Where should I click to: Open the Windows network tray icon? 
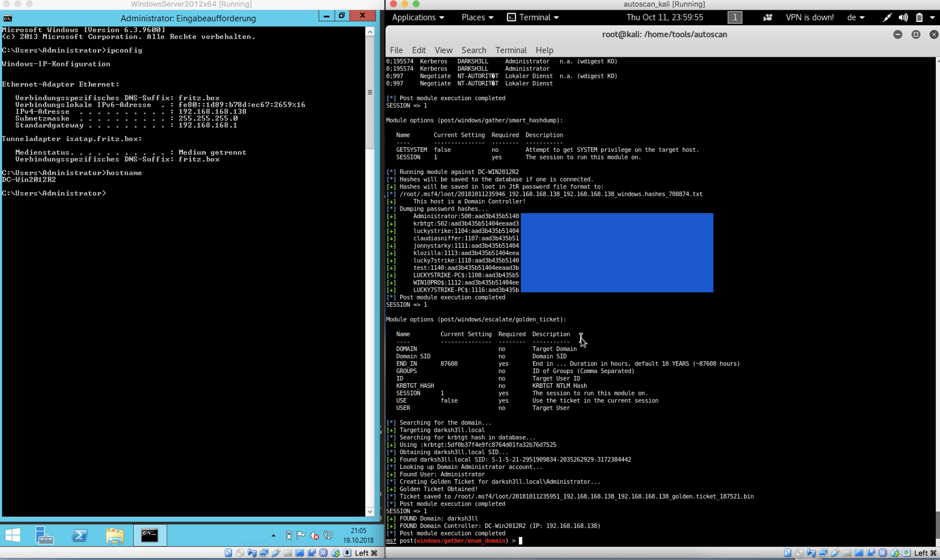[x=328, y=535]
